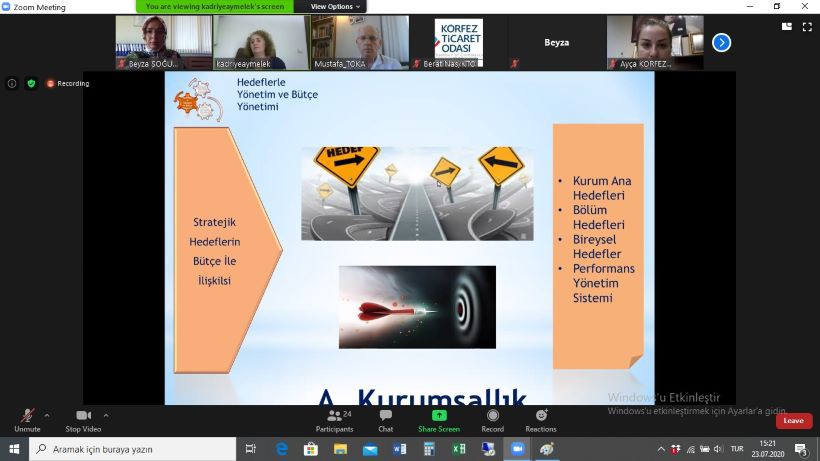
Task: Click the taskbar search box
Action: pos(132,449)
